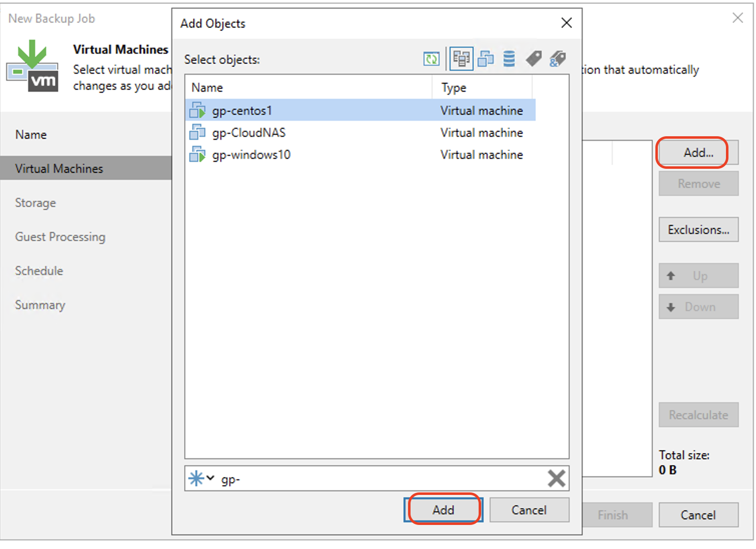Clear the search field with X icon
Screen dimensions: 756x549
pyautogui.click(x=556, y=478)
